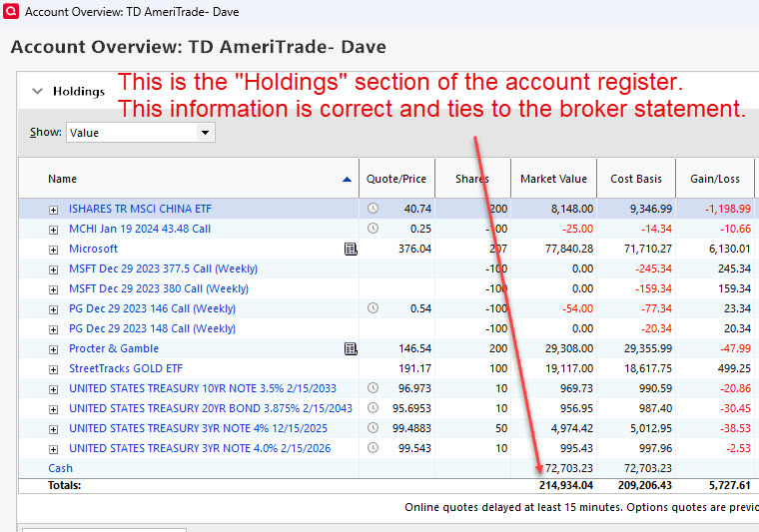Expand Treasury 3YR Note 4% 12/15/2025 row
This screenshot has width=759, height=532.
tap(53, 429)
